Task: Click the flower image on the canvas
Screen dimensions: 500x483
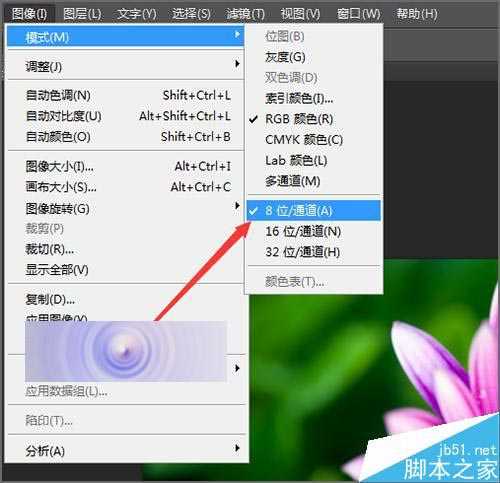Action: 373,370
